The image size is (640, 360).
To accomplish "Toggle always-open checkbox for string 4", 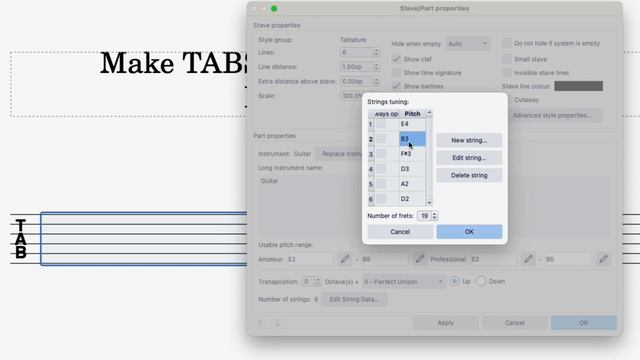I will (x=381, y=169).
